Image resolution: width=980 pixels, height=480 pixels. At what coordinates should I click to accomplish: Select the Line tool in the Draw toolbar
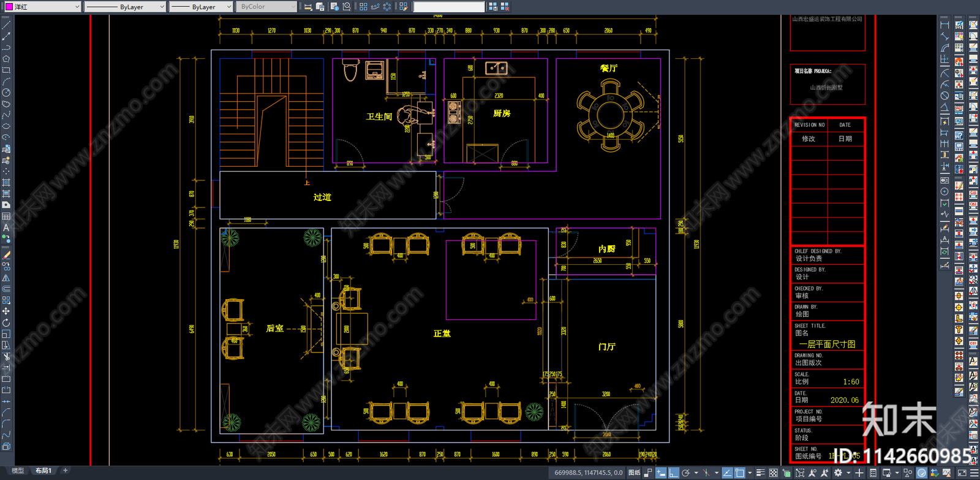click(6, 25)
